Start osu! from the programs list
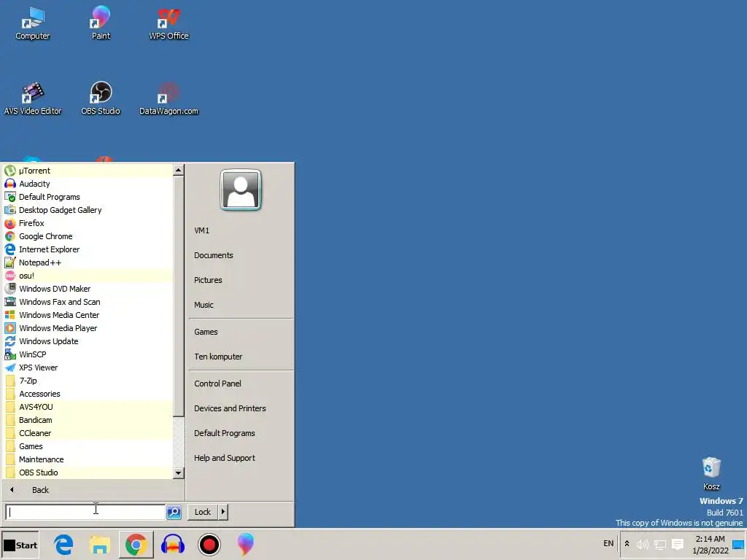 pyautogui.click(x=88, y=276)
